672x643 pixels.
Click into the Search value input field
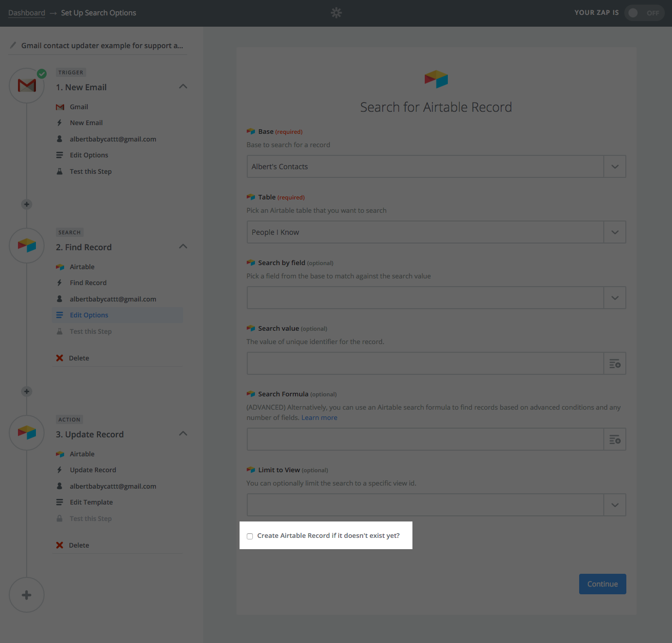(425, 364)
